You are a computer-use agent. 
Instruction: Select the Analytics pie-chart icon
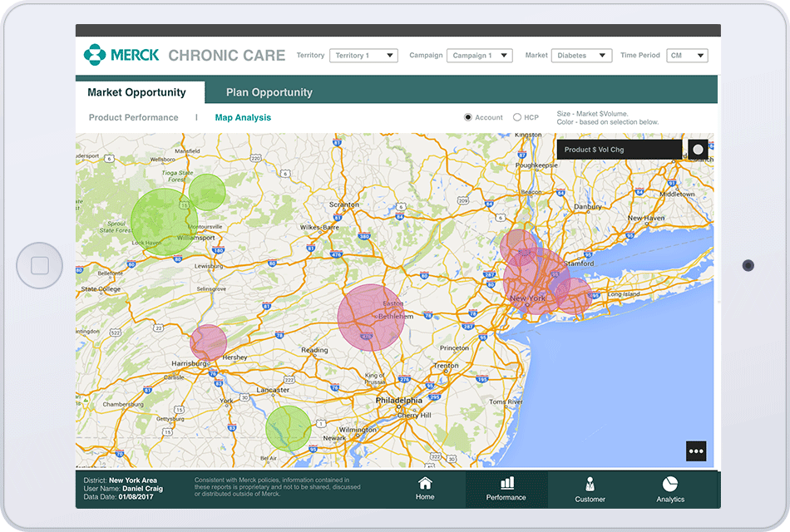pyautogui.click(x=669, y=490)
